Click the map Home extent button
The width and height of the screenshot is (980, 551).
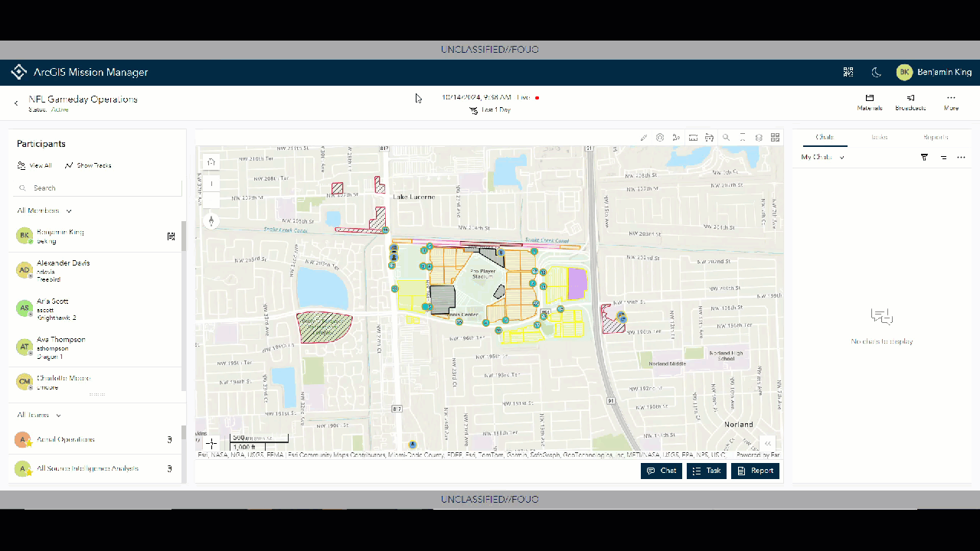click(x=211, y=162)
